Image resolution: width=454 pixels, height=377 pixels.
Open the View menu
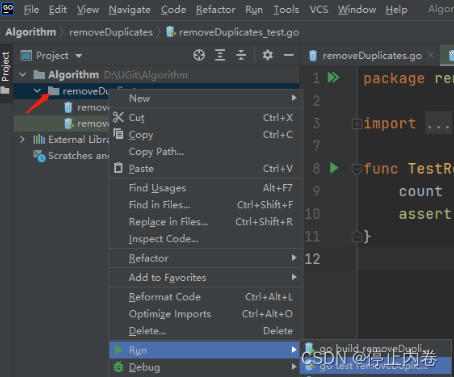tap(88, 10)
